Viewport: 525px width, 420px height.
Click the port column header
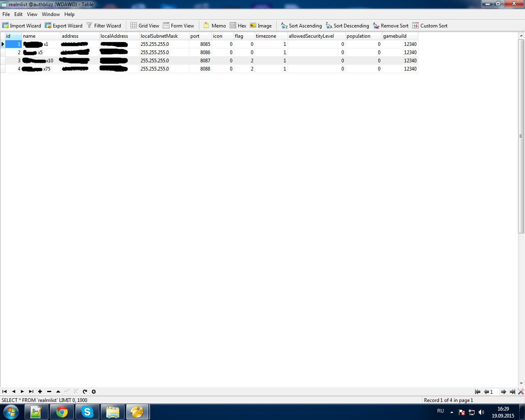pos(200,36)
